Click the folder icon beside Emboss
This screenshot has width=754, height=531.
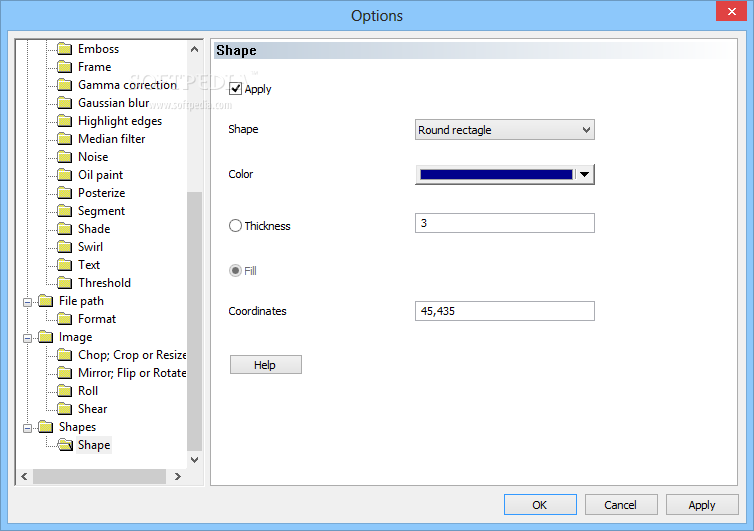coord(65,49)
